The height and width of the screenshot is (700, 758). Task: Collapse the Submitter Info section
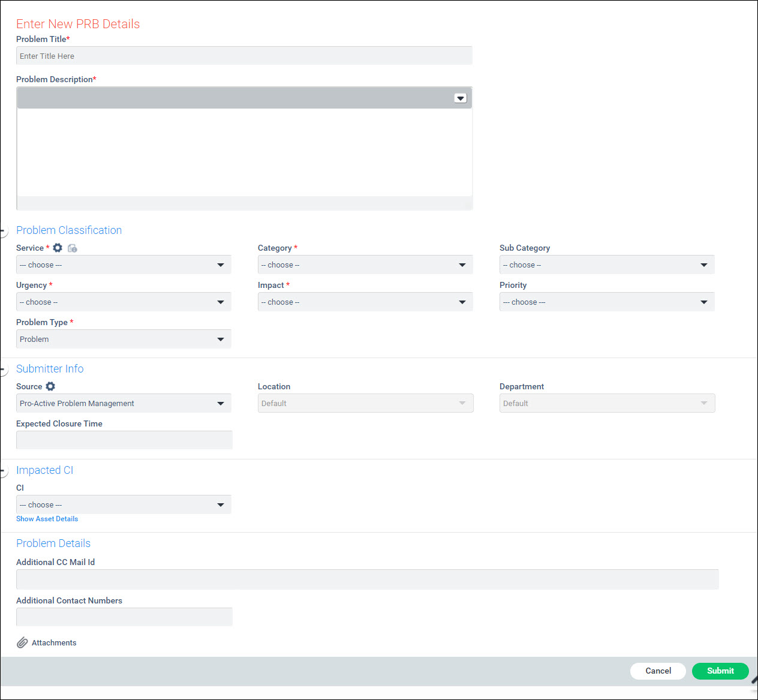click(4, 369)
